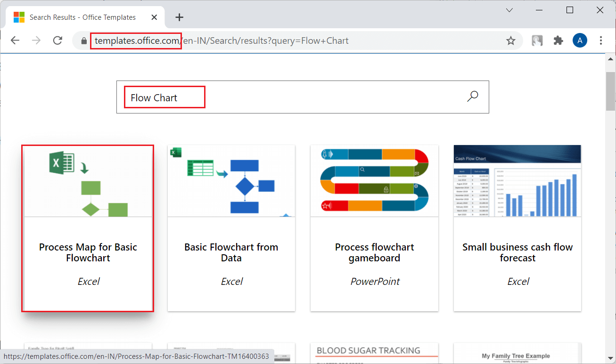Open the profile avatar 'A'
The height and width of the screenshot is (364, 616).
[x=580, y=40]
